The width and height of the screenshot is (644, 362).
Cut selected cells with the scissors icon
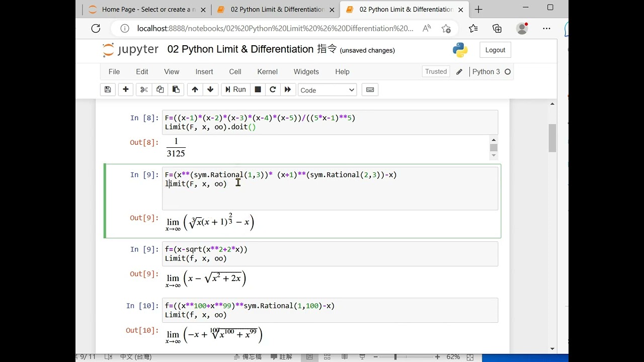144,89
